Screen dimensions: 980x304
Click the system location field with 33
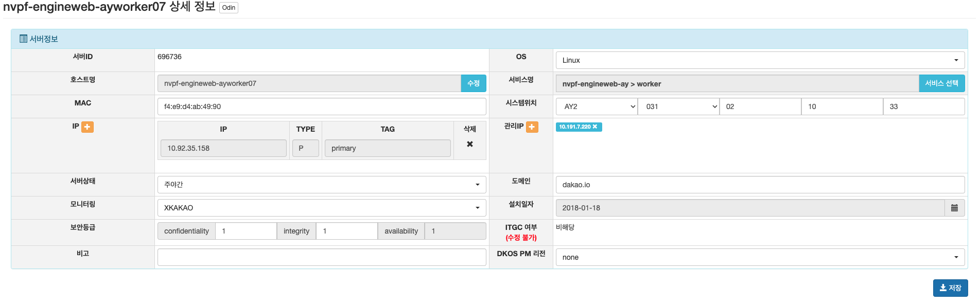click(x=924, y=106)
